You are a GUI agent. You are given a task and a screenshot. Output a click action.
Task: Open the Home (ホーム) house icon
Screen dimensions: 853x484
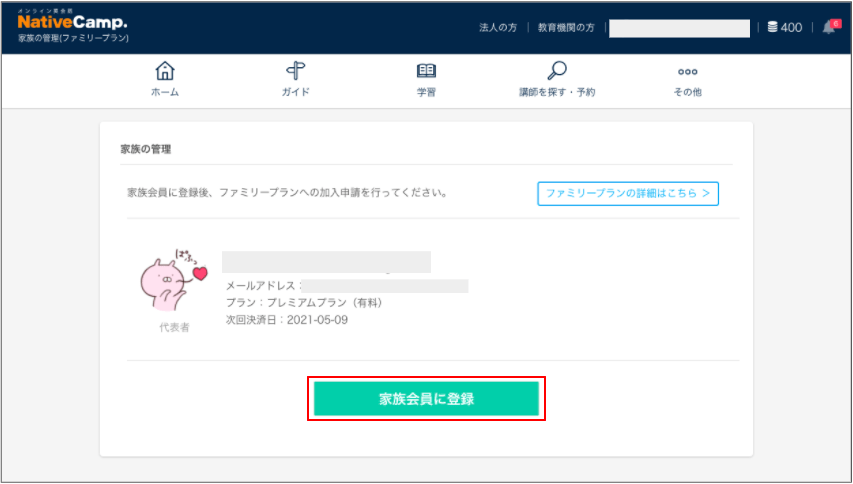click(x=165, y=71)
